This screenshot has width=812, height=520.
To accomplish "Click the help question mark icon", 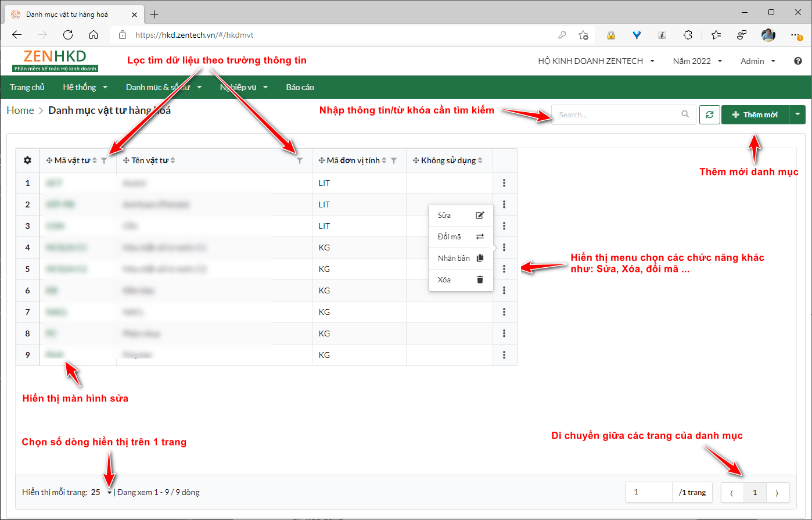I will [798, 61].
